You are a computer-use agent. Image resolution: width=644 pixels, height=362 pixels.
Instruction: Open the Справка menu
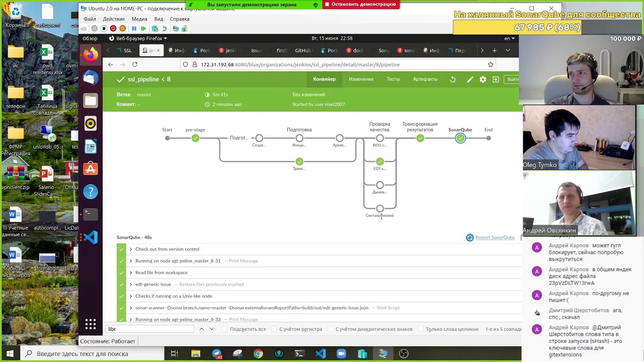pos(180,19)
